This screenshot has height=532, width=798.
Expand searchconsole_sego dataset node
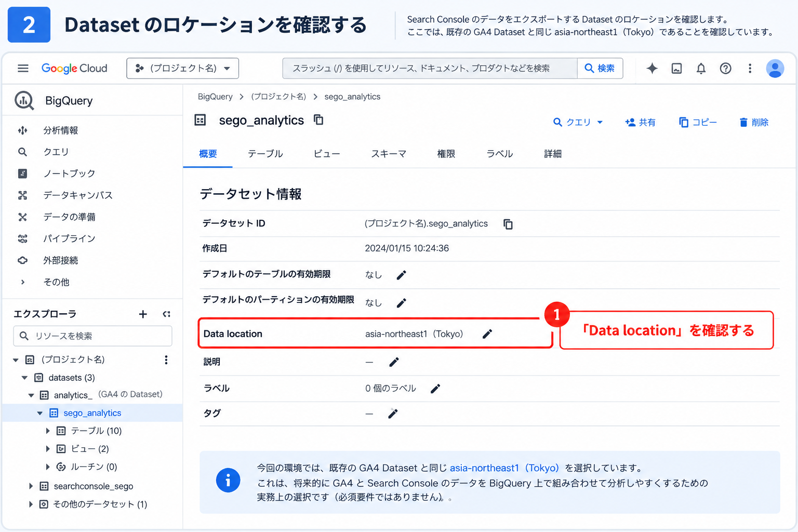(31, 486)
